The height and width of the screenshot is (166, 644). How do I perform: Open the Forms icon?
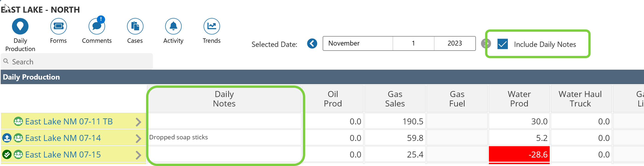pos(58,26)
